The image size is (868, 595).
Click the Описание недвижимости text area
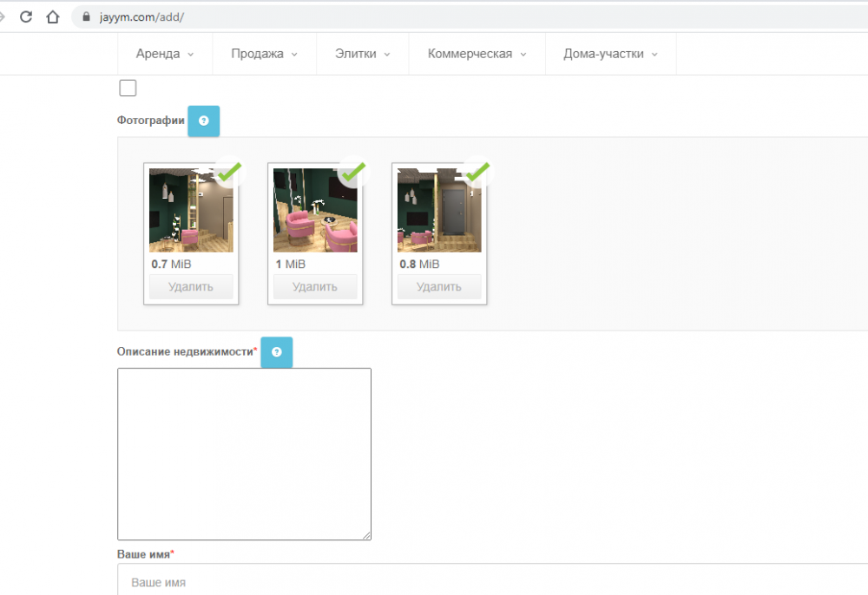pos(244,454)
